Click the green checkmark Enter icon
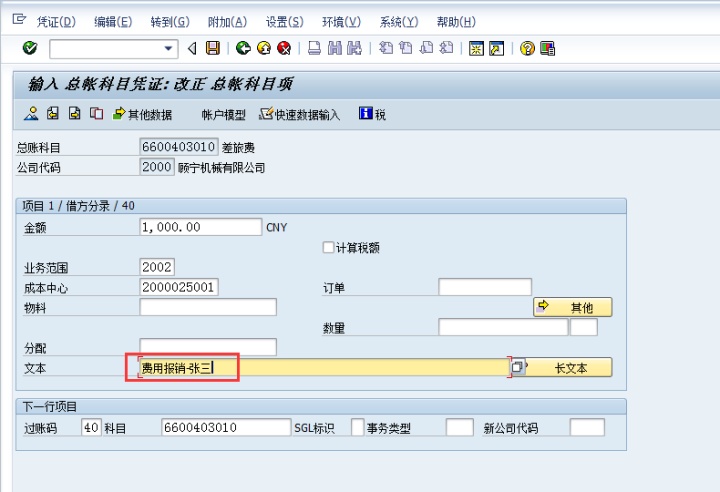This screenshot has width=720, height=492. click(30, 48)
